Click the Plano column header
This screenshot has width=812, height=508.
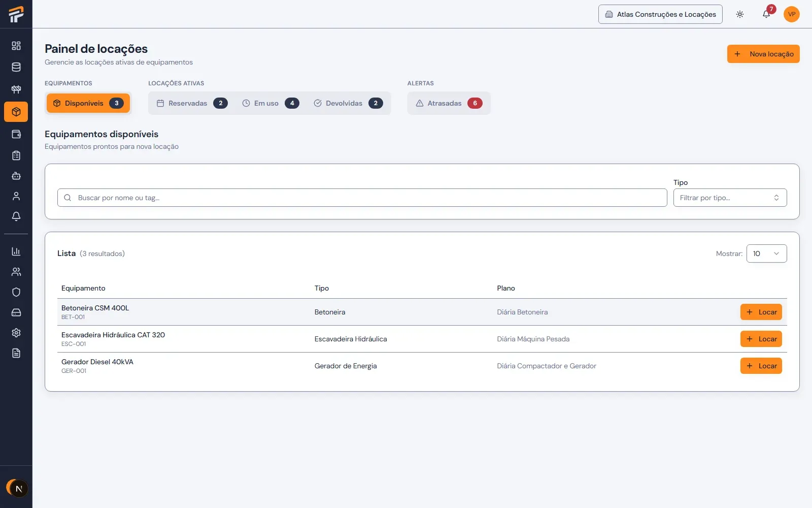coord(506,288)
